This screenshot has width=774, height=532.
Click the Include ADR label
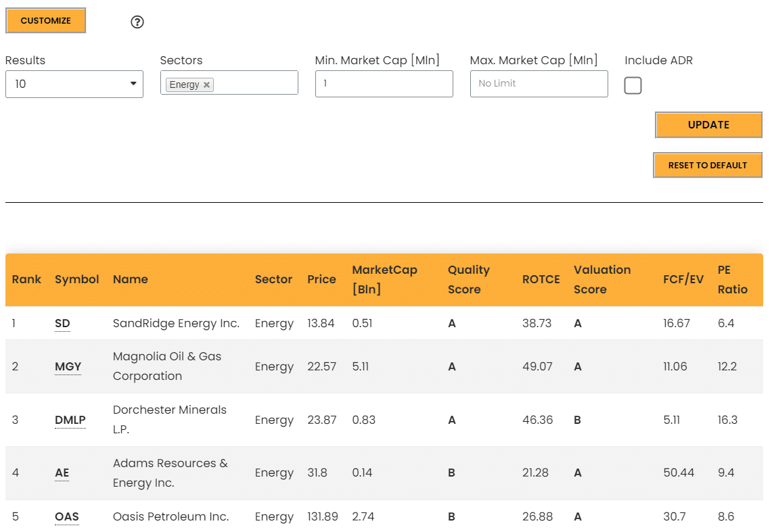(658, 60)
